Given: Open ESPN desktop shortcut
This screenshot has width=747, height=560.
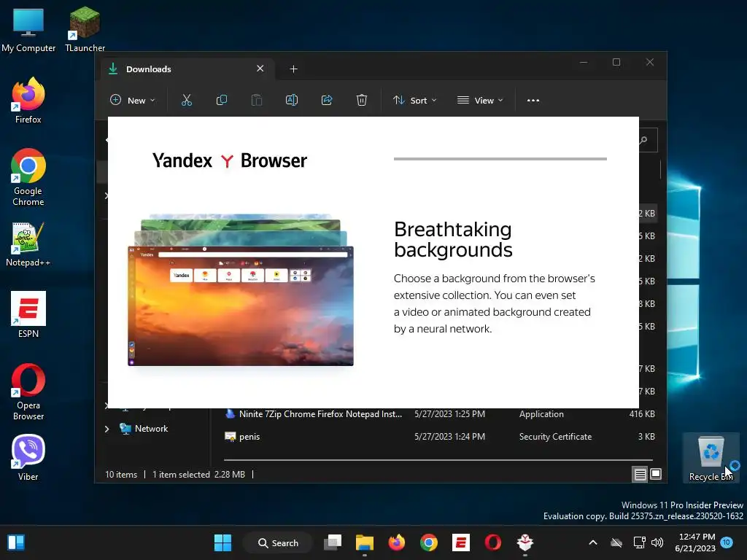Looking at the screenshot, I should [x=28, y=314].
